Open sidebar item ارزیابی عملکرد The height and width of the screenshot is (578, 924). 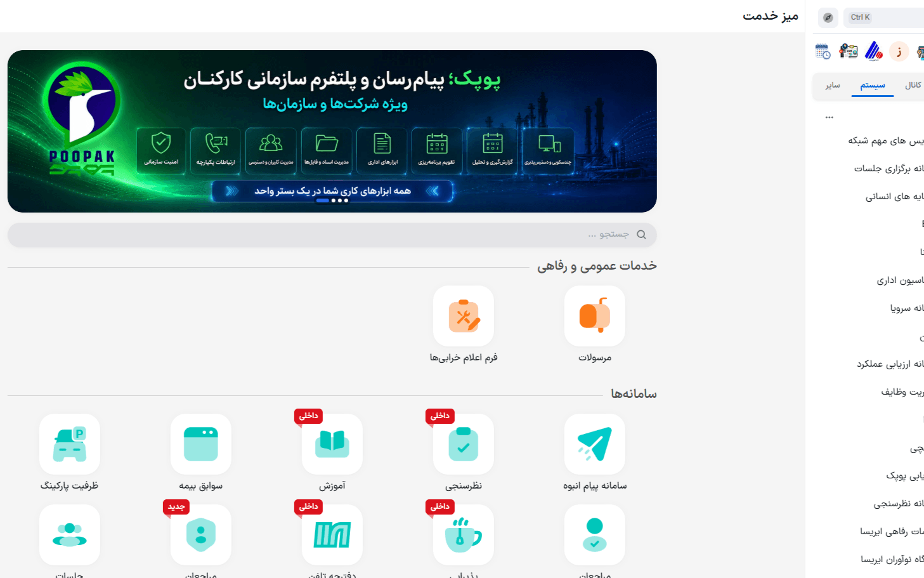click(890, 364)
